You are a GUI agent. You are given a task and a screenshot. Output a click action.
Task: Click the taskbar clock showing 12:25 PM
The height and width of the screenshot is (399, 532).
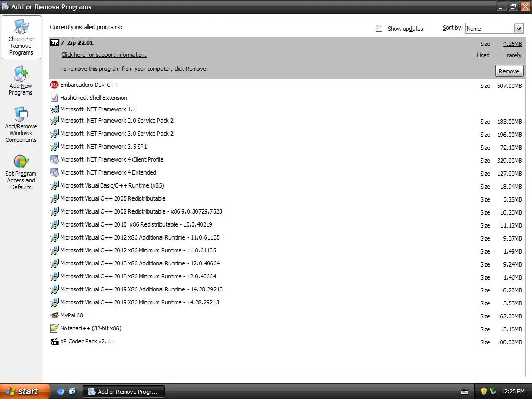pos(513,391)
